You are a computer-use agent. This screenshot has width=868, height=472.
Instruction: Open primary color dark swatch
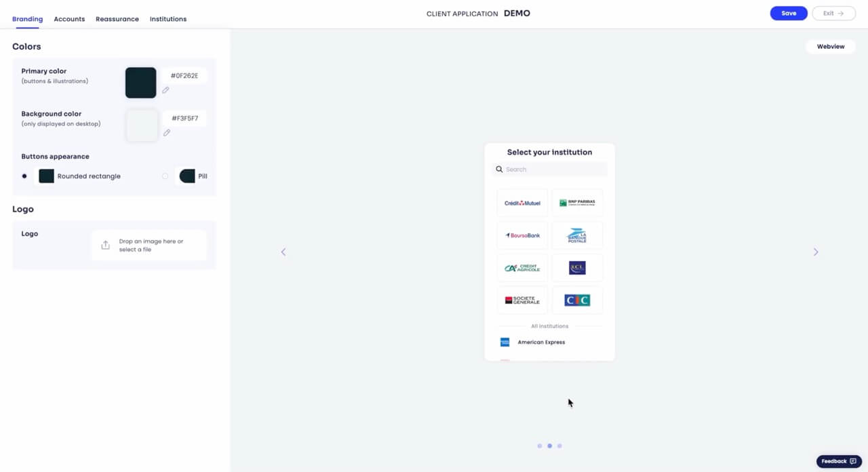click(x=141, y=83)
